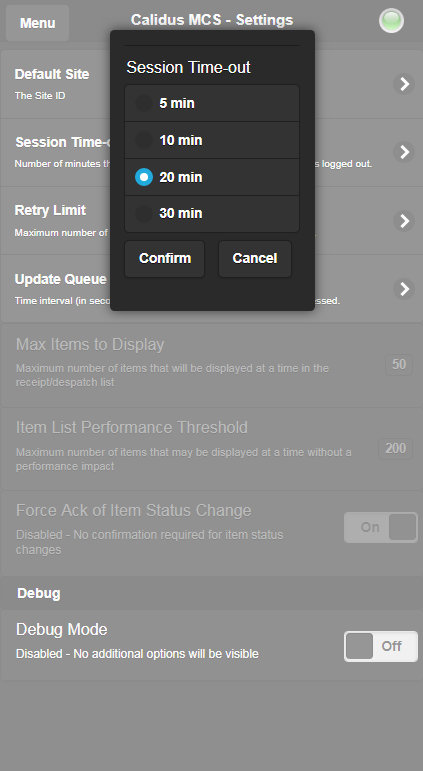This screenshot has width=423, height=771.
Task: Open Retry Limit chevron arrow
Action: 404,221
